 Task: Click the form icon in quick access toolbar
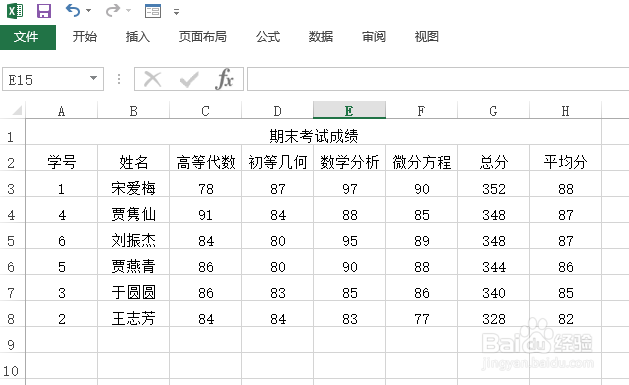tap(153, 11)
